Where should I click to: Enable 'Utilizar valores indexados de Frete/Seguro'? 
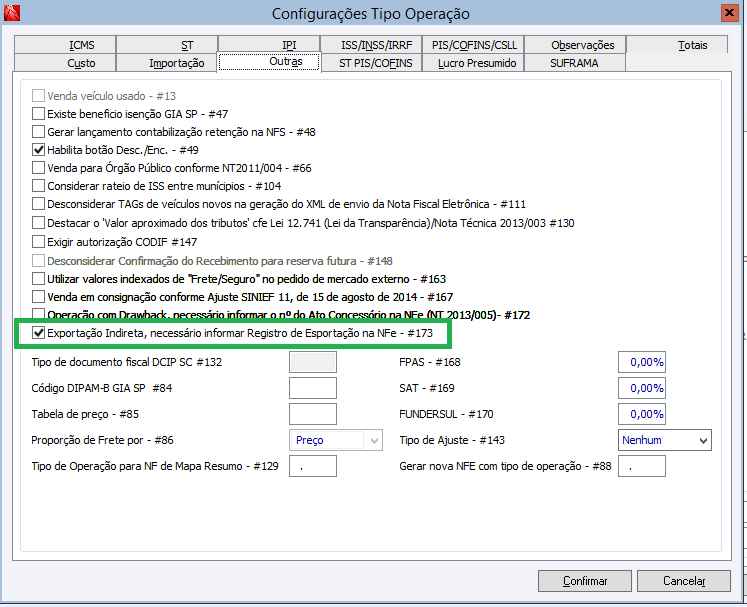tap(38, 279)
